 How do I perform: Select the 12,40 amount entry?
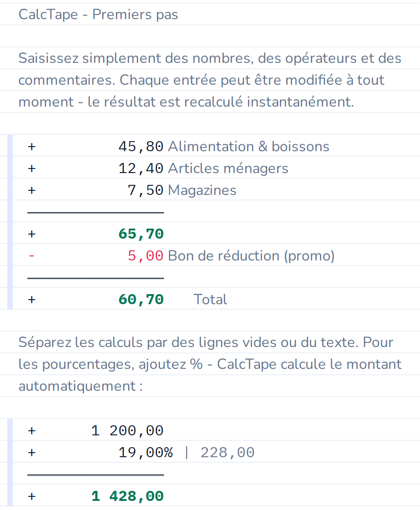(x=141, y=168)
